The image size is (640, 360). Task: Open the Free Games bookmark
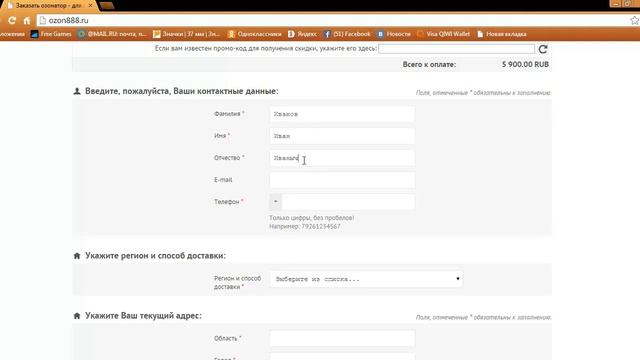click(51, 34)
